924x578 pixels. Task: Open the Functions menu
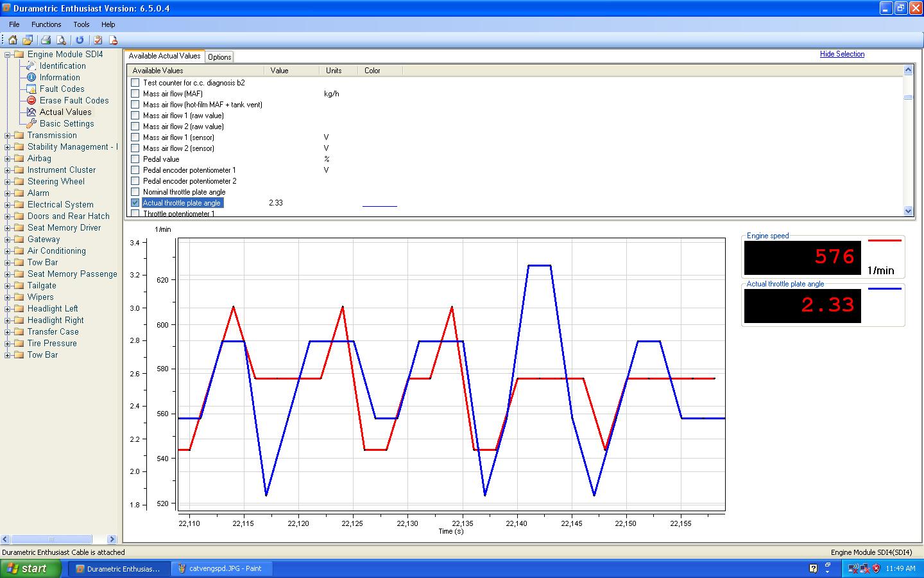click(46, 24)
